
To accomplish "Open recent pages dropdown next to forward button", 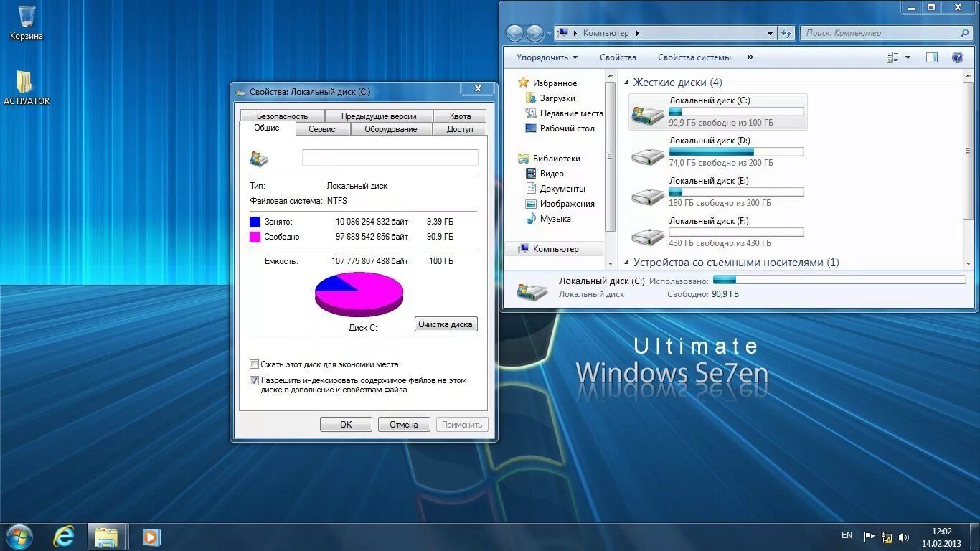I will 549,33.
